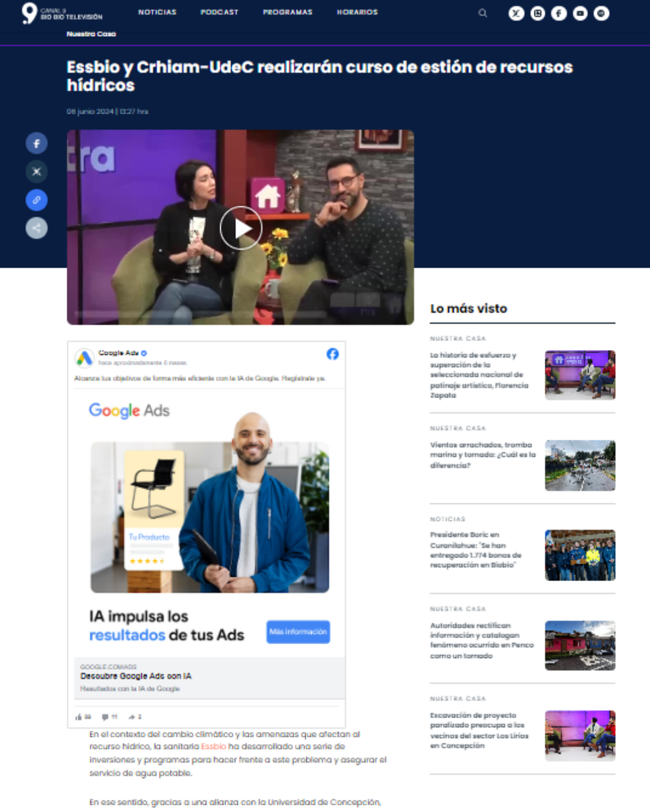Open the Canal 9 Bío Bío Televisión logo
Viewport: 650px width, 812px height.
point(62,13)
